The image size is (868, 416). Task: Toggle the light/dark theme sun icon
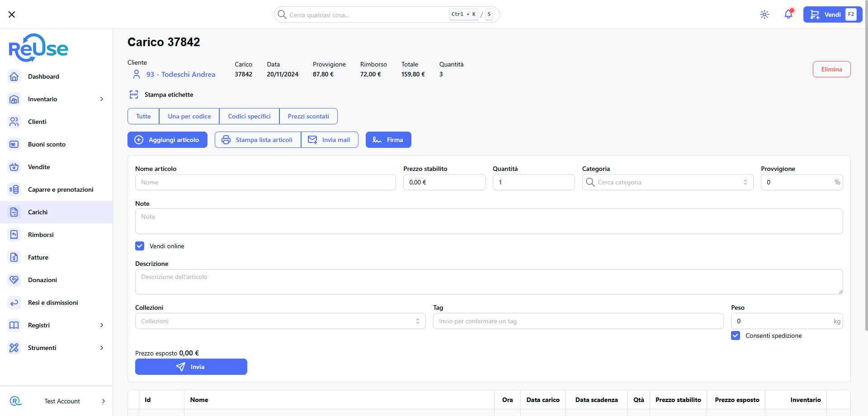coord(764,14)
